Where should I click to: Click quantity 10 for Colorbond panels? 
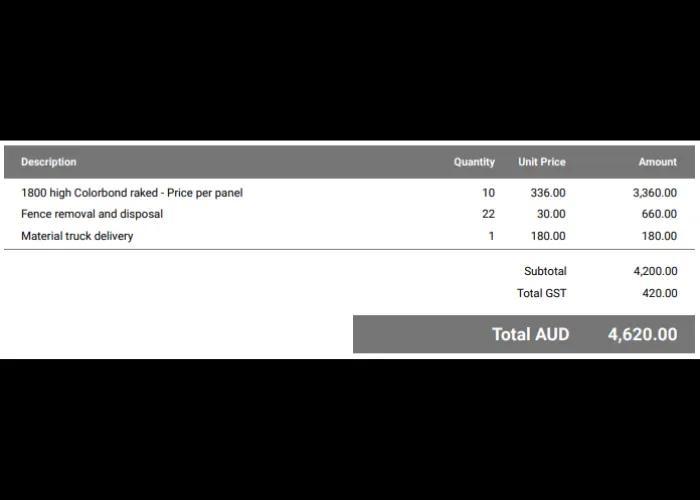(x=488, y=193)
